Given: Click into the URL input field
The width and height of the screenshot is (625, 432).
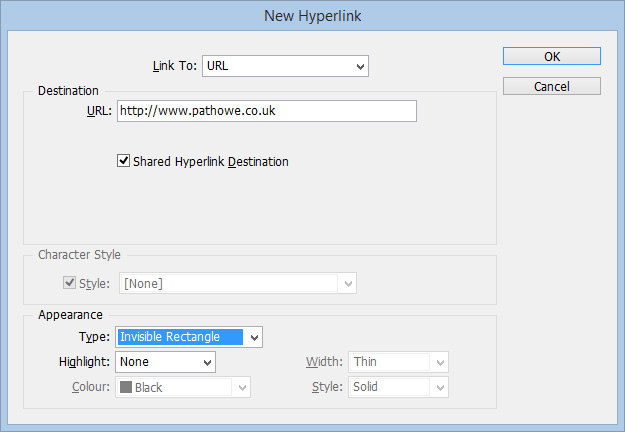Looking at the screenshot, I should click(267, 111).
